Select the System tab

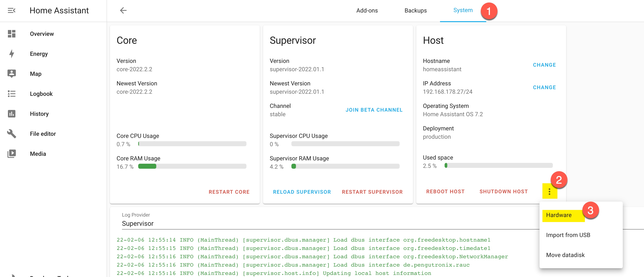463,10
